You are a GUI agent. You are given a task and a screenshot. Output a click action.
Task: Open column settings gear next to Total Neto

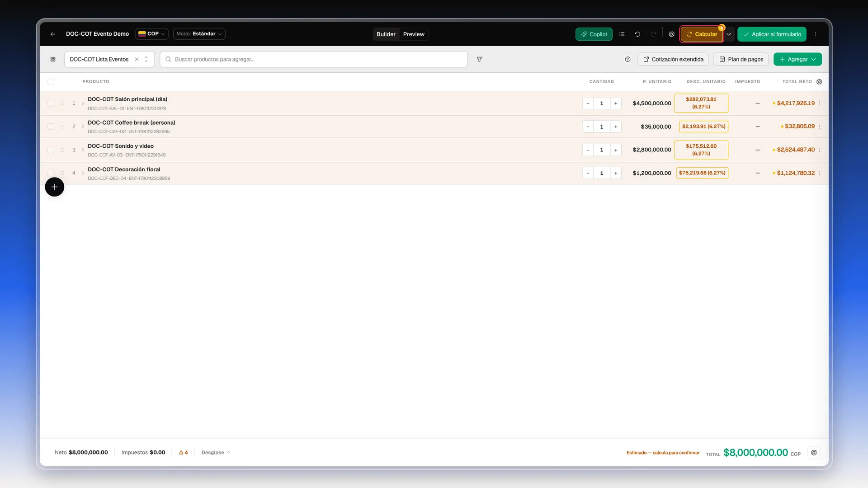point(819,82)
